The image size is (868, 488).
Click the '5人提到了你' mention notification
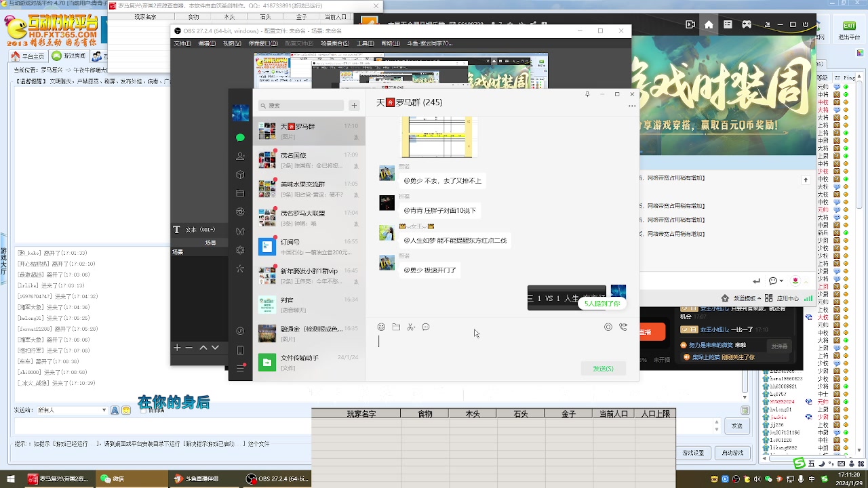click(602, 304)
